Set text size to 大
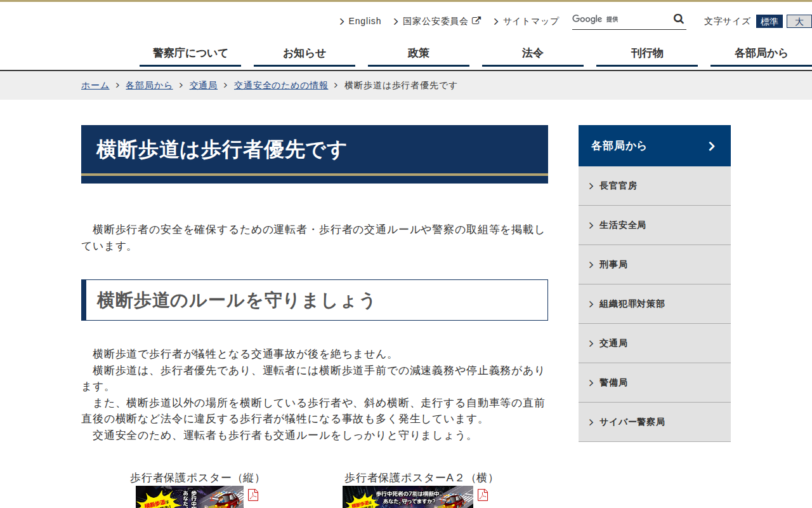 click(799, 22)
